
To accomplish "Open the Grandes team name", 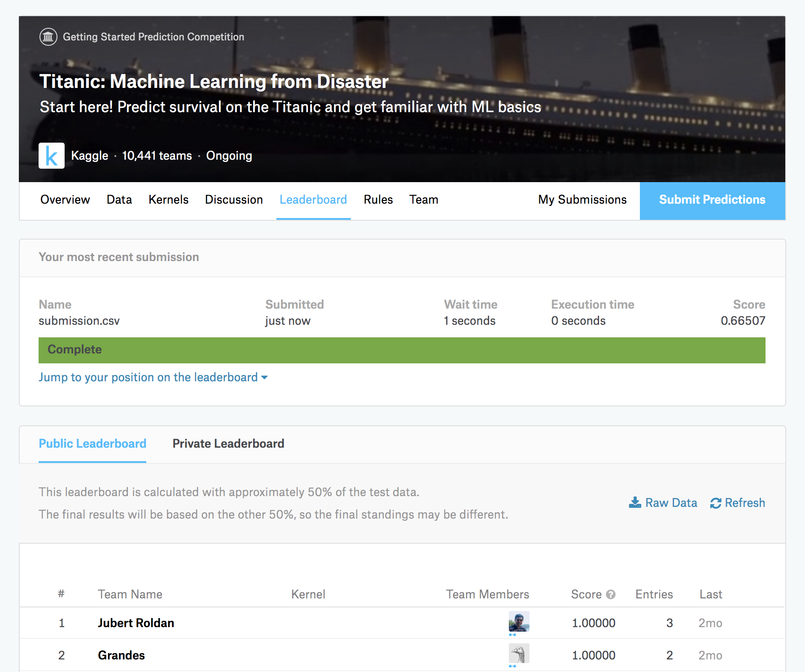I will tap(121, 655).
